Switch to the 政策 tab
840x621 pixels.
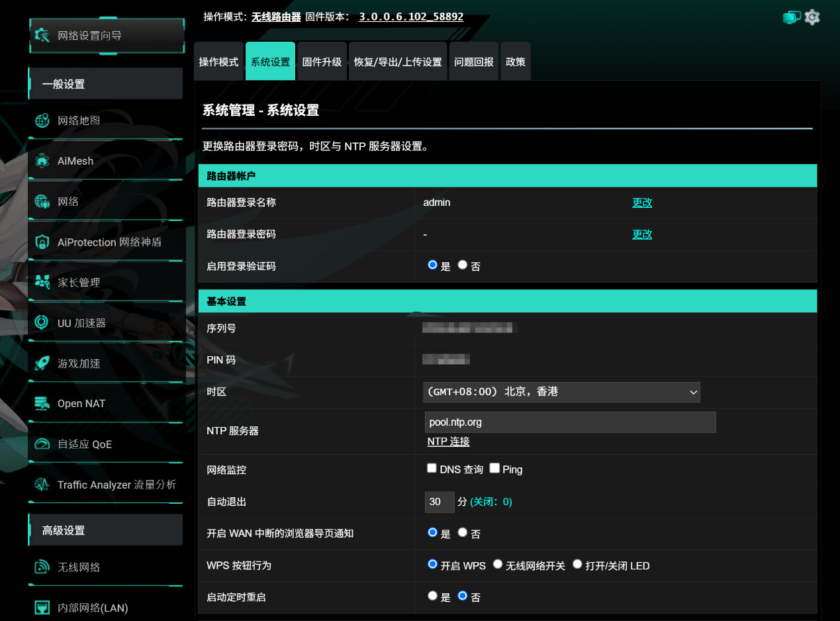pyautogui.click(x=516, y=62)
